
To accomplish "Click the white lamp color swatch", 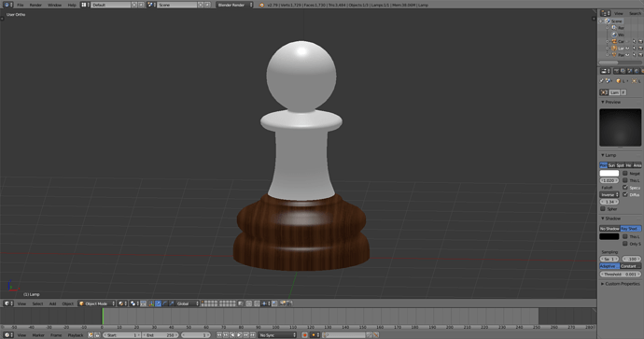I will coord(609,174).
